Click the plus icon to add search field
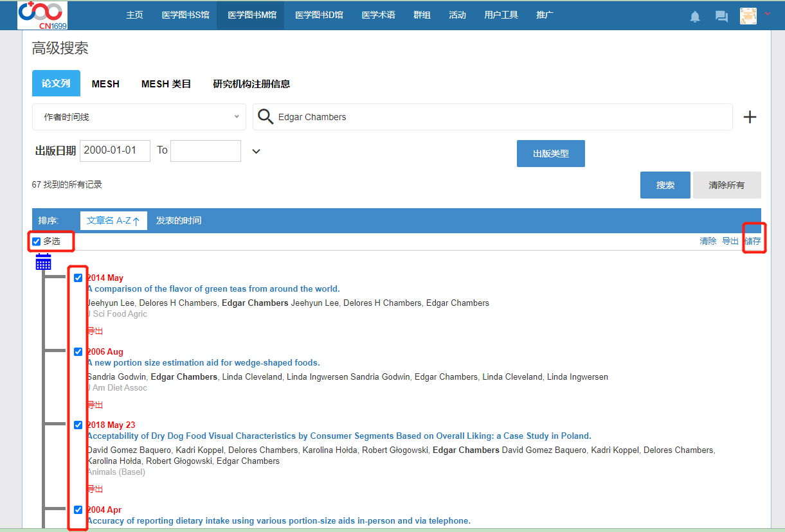Viewport: 785px width, 532px height. [x=750, y=117]
